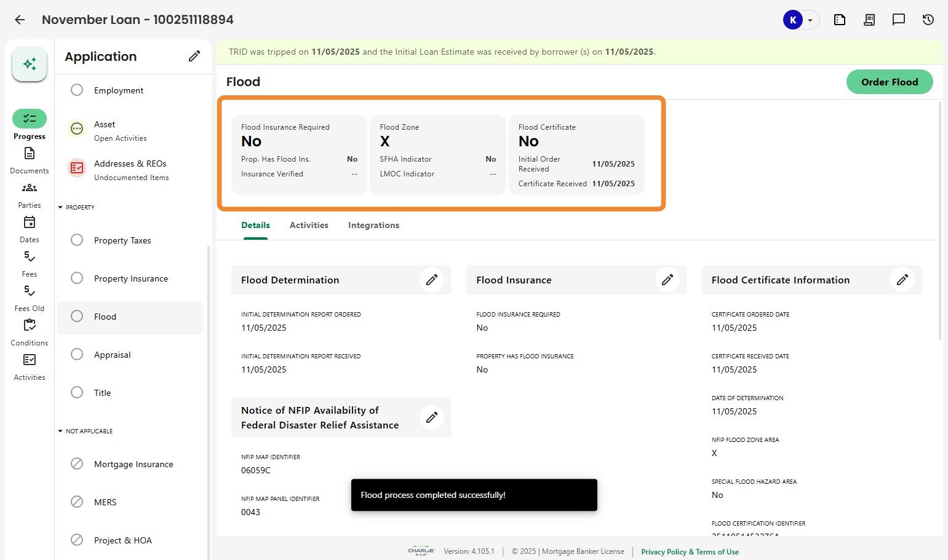Click the Application edit pencil icon
The image size is (948, 560).
(x=194, y=57)
